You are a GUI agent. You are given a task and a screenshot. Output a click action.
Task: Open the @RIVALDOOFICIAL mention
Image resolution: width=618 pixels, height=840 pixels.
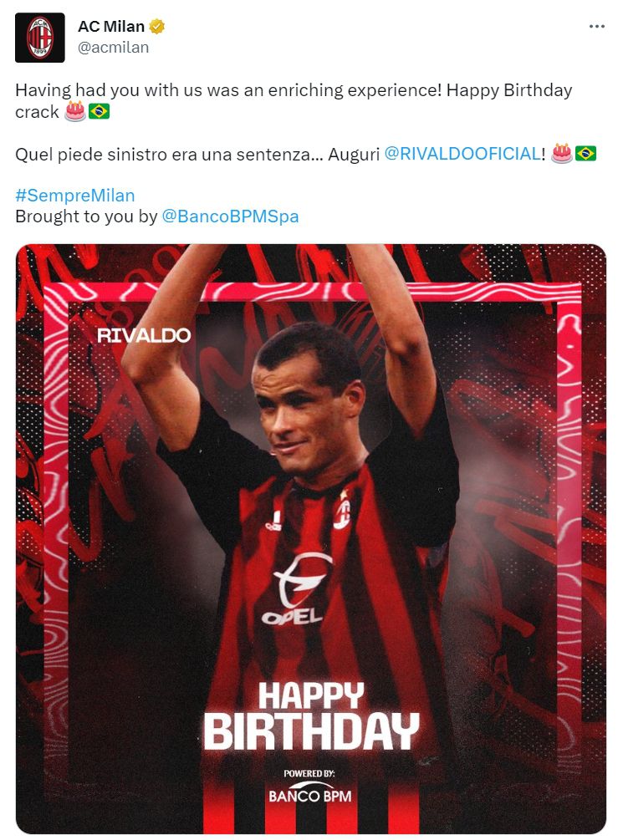462,155
